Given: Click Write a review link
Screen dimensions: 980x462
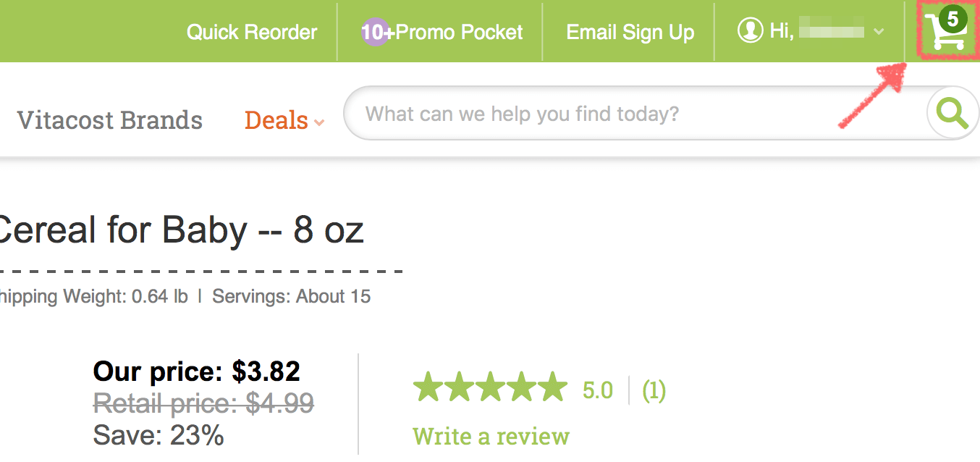Looking at the screenshot, I should (x=491, y=436).
